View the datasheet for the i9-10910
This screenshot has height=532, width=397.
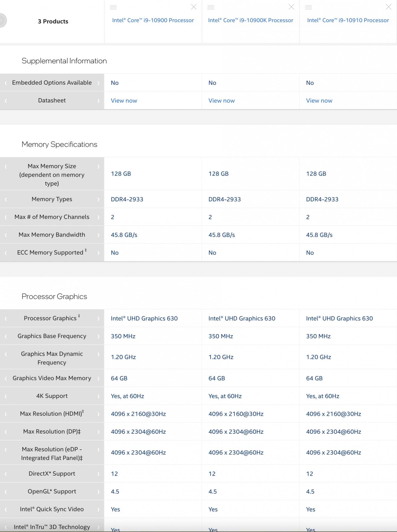point(319,101)
